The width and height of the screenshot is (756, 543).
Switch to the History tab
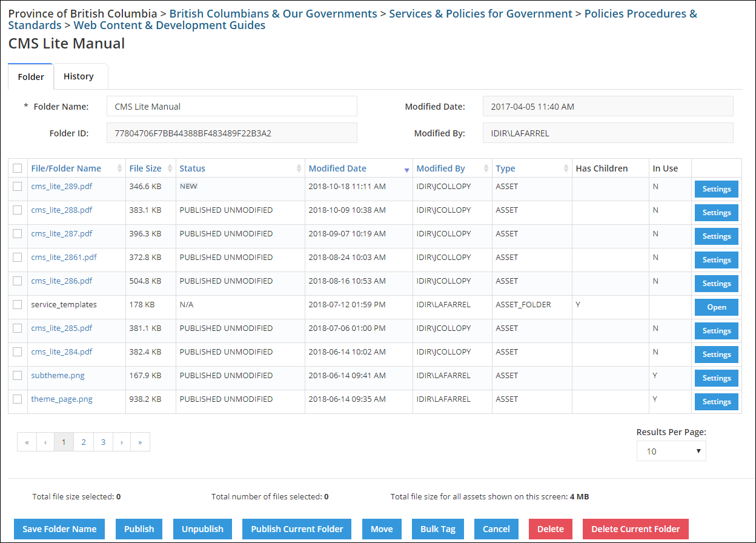coord(79,76)
